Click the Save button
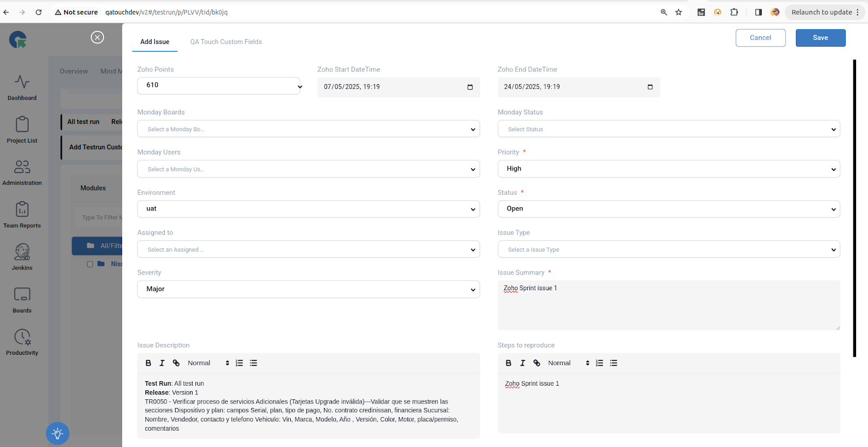 coord(820,38)
